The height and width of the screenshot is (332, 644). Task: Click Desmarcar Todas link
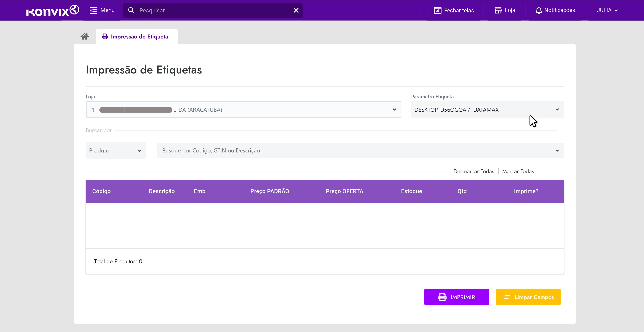(474, 171)
